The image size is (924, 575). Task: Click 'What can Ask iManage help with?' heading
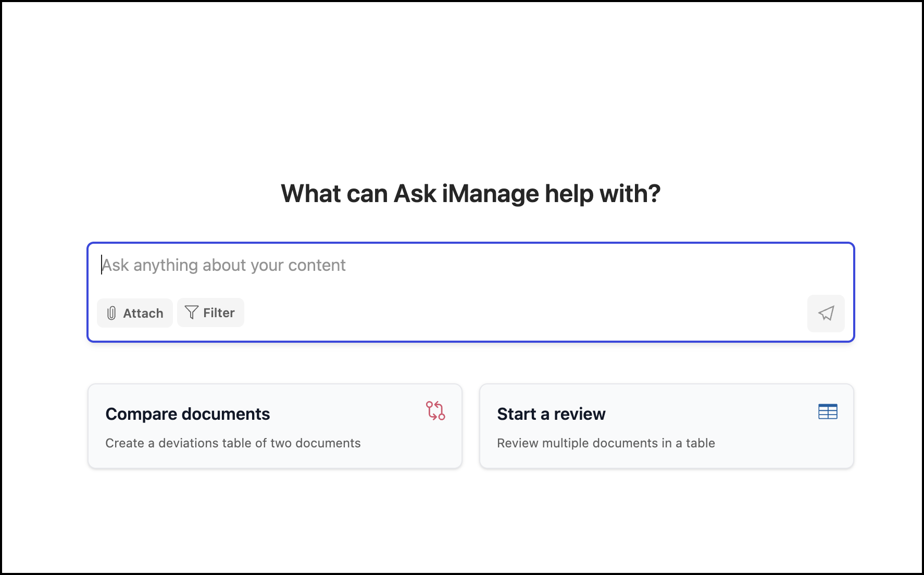pyautogui.click(x=471, y=194)
